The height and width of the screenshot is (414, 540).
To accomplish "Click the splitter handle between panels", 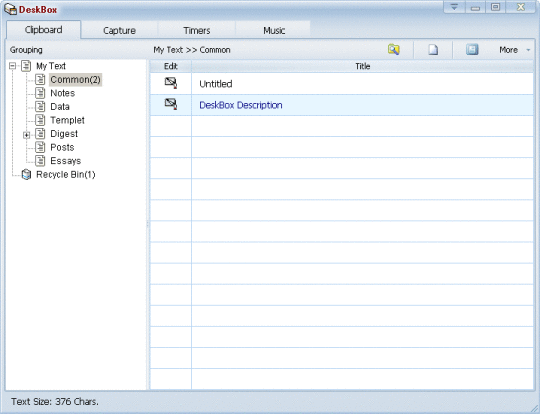I will [148, 225].
